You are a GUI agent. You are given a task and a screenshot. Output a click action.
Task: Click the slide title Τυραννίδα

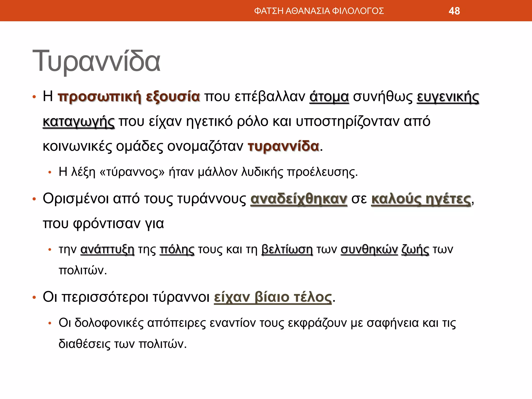coord(96,61)
